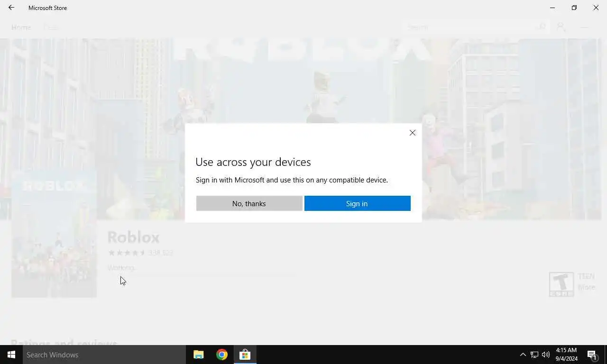This screenshot has height=364, width=607.
Task: Restore down the Microsoft Store window
Action: [574, 8]
